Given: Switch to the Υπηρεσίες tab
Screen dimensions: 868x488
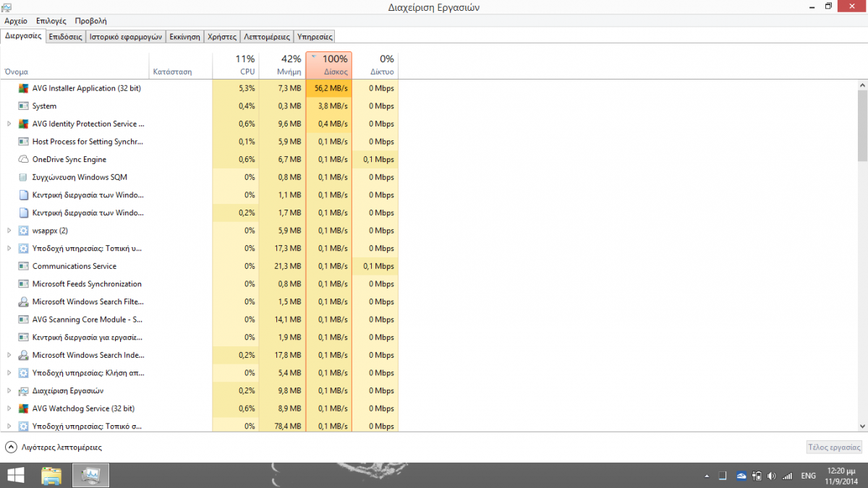Looking at the screenshot, I should point(315,36).
